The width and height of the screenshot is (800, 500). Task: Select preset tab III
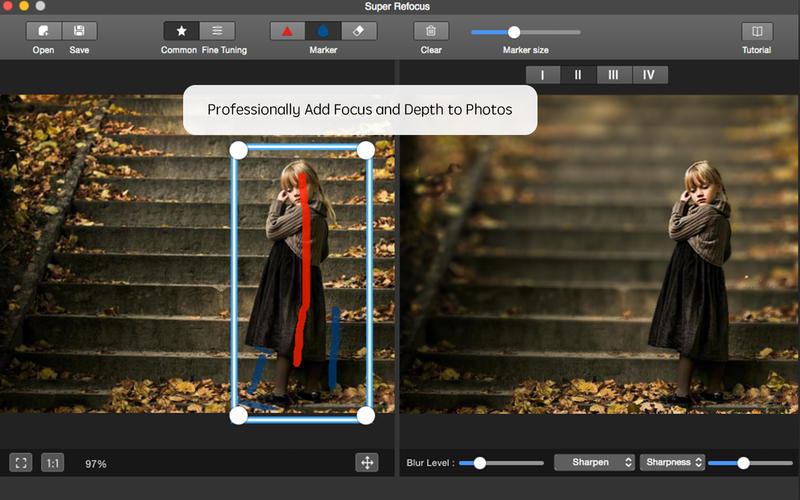pyautogui.click(x=613, y=75)
